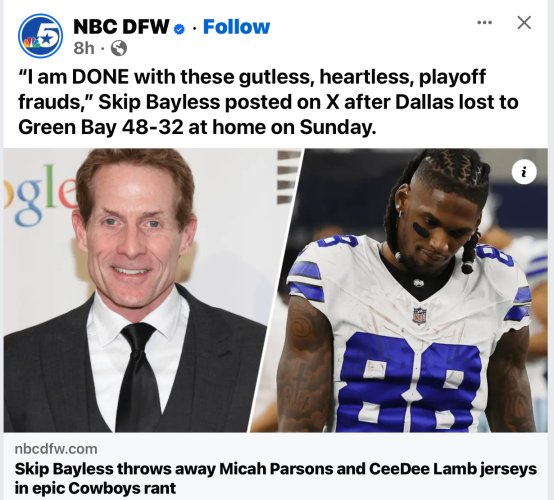Open the NBC DFW page name
Screen dimensions: 554x500
[121, 27]
